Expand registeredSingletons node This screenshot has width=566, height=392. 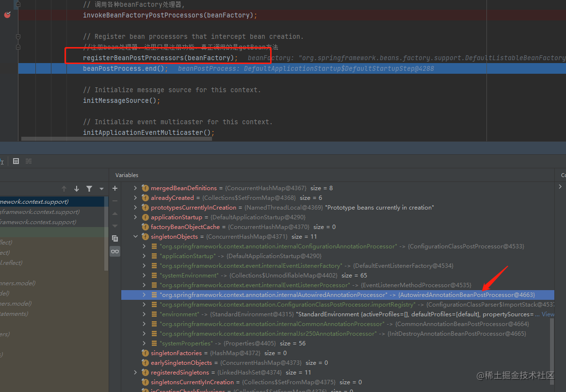point(135,373)
